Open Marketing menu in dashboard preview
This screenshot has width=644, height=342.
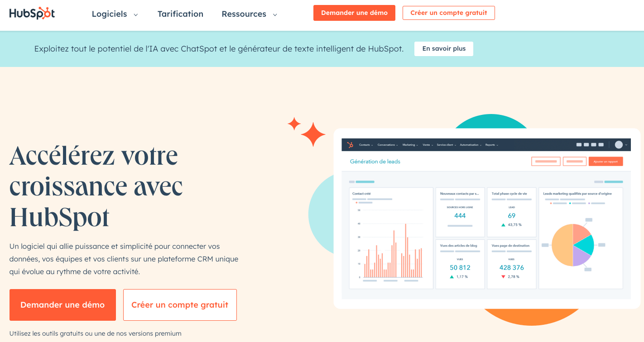410,145
